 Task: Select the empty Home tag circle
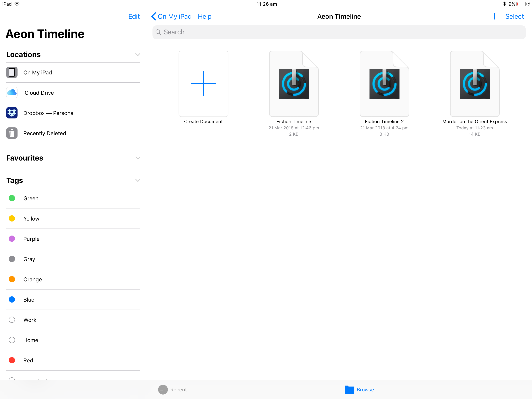(12, 340)
